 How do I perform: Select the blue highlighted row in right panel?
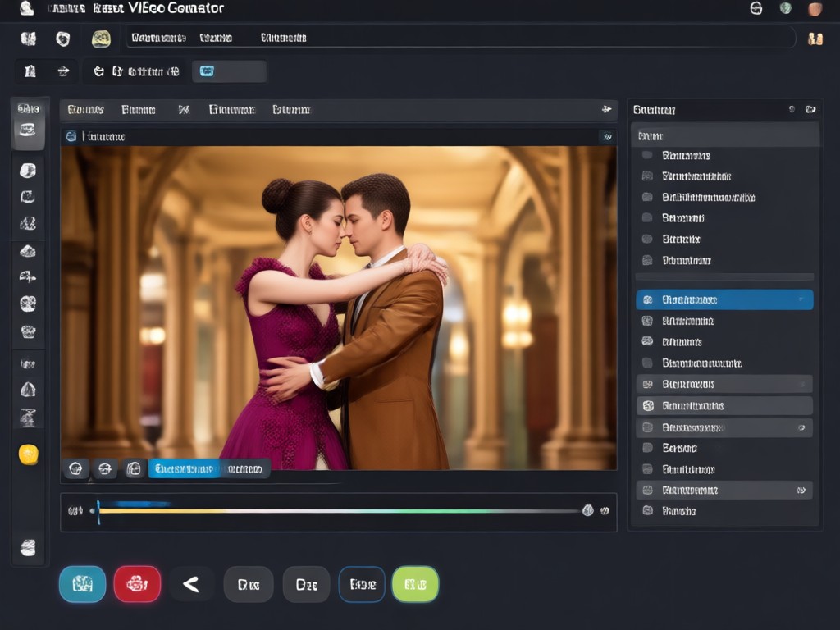coord(724,299)
